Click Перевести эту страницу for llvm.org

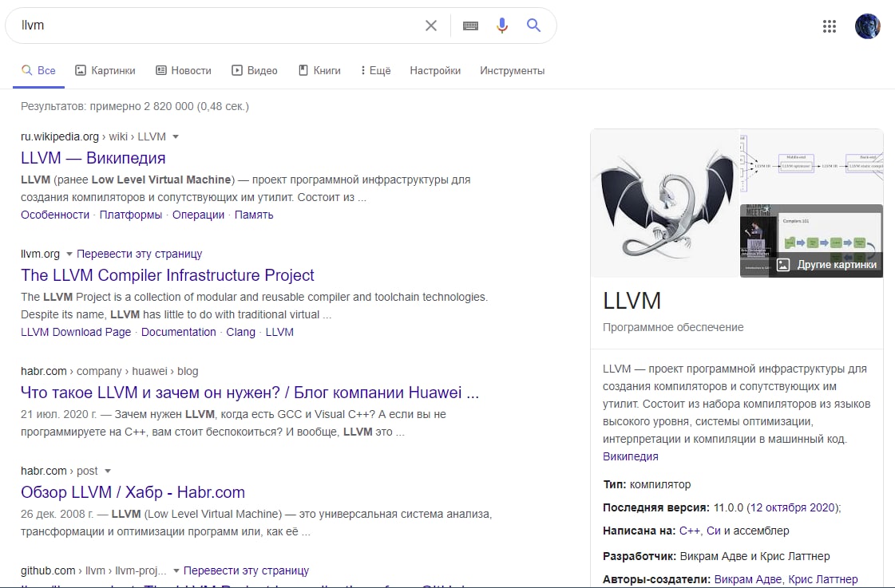[x=139, y=254]
